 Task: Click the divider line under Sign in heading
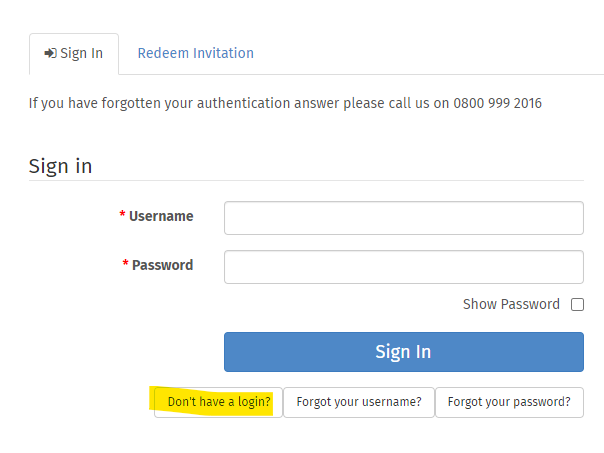pos(306,180)
